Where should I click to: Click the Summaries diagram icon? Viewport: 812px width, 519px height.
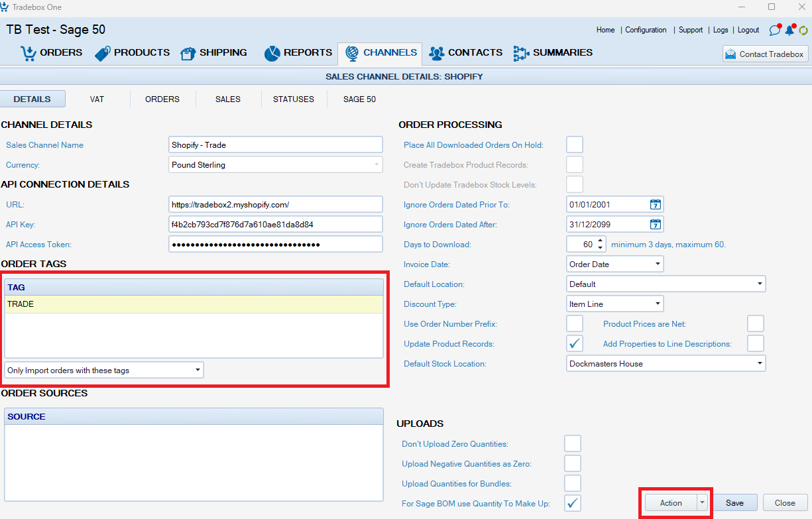(x=521, y=53)
